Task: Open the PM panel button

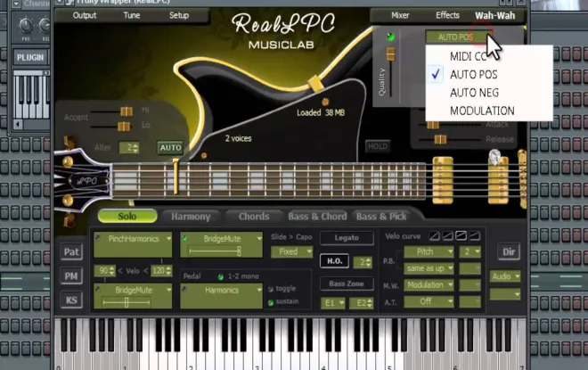Action: pyautogui.click(x=71, y=276)
